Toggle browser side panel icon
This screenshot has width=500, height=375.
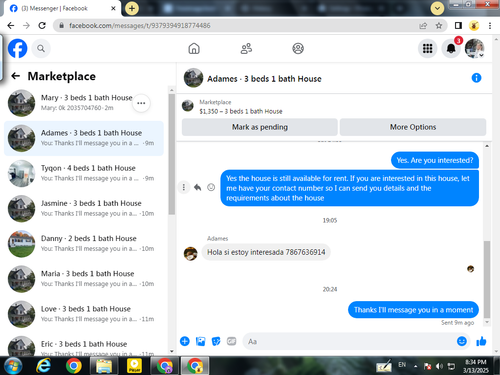(458, 26)
